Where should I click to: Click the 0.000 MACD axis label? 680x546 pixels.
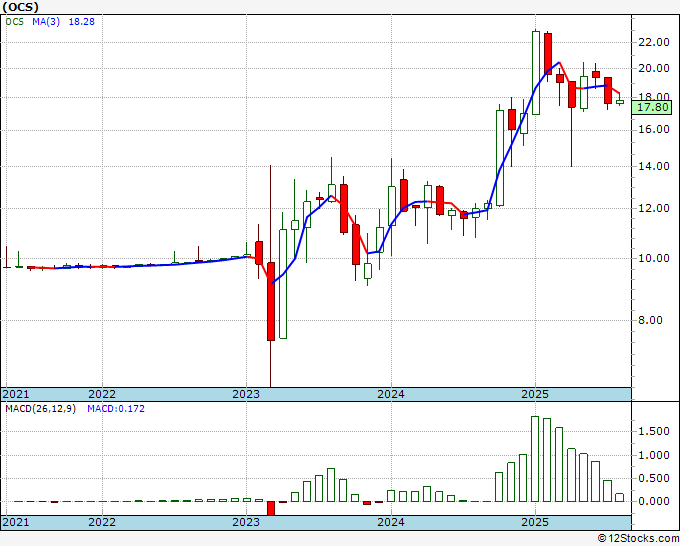coord(654,501)
